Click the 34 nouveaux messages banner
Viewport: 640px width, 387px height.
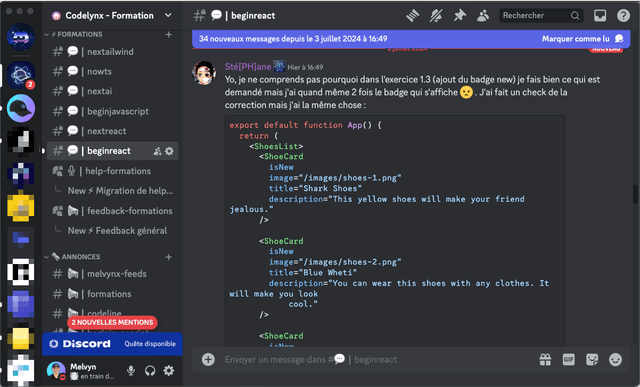tap(411, 39)
